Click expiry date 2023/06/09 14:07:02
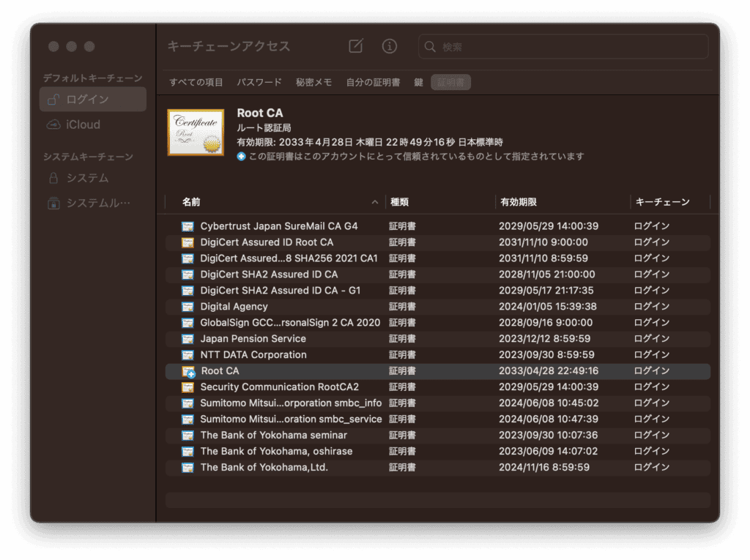 [x=548, y=452]
